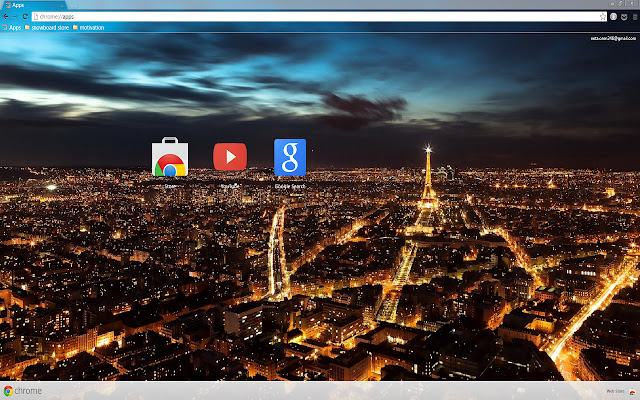Open the Google Search app icon
The height and width of the screenshot is (400, 640).
(x=290, y=157)
